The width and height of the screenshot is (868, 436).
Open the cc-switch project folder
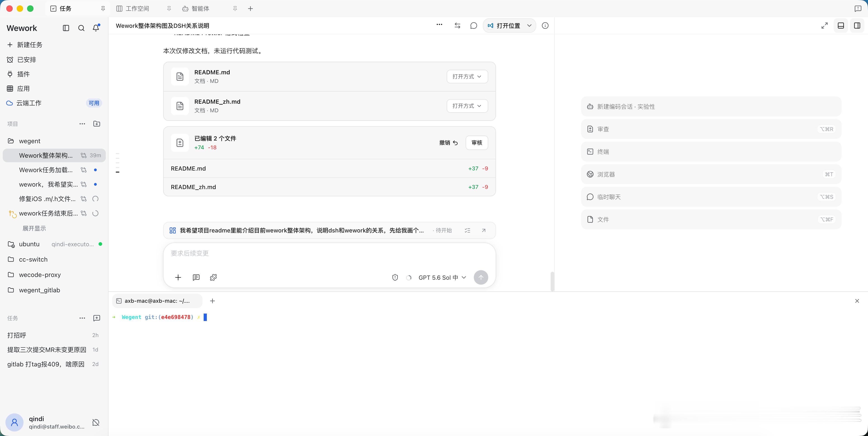pyautogui.click(x=54, y=260)
